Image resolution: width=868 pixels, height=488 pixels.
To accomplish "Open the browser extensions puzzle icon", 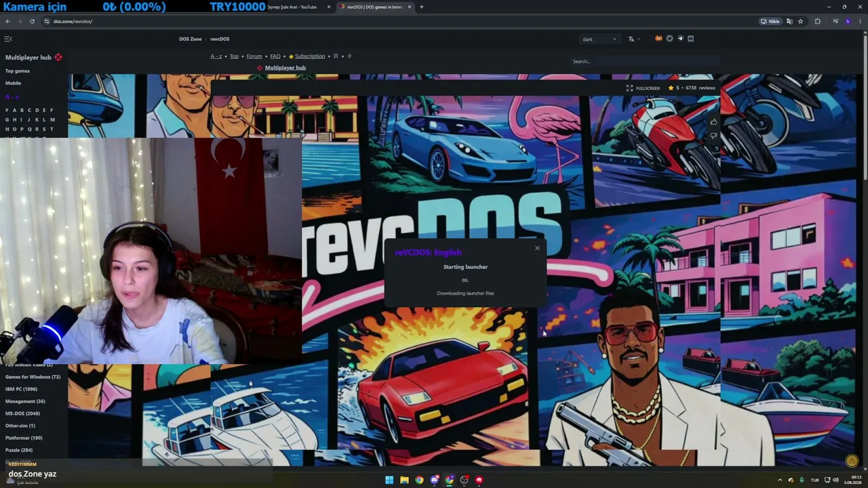I will (817, 22).
